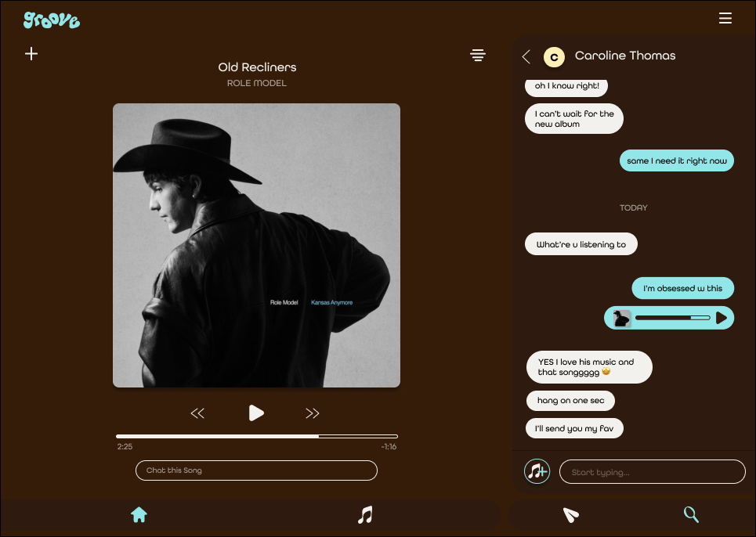Select "I'll send you my fav" message

574,428
